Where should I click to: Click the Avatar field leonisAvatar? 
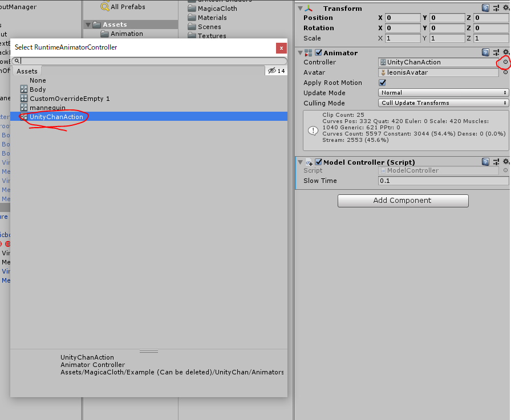[x=439, y=72]
